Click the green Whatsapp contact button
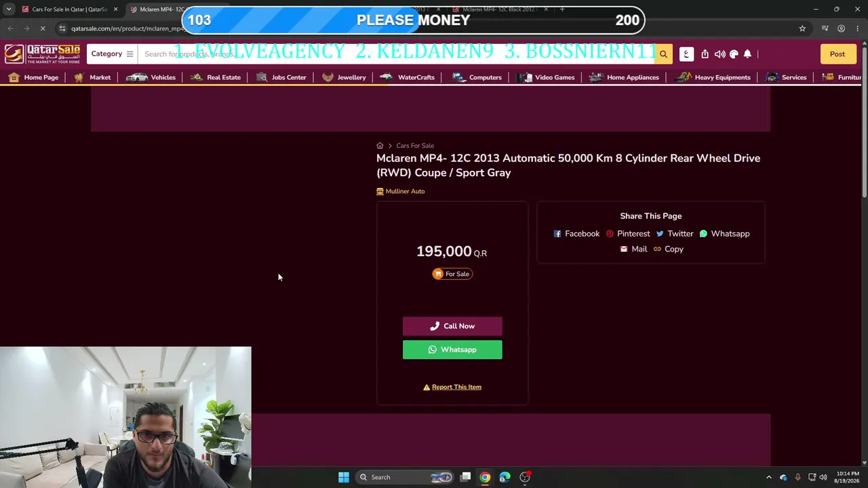 [452, 350]
